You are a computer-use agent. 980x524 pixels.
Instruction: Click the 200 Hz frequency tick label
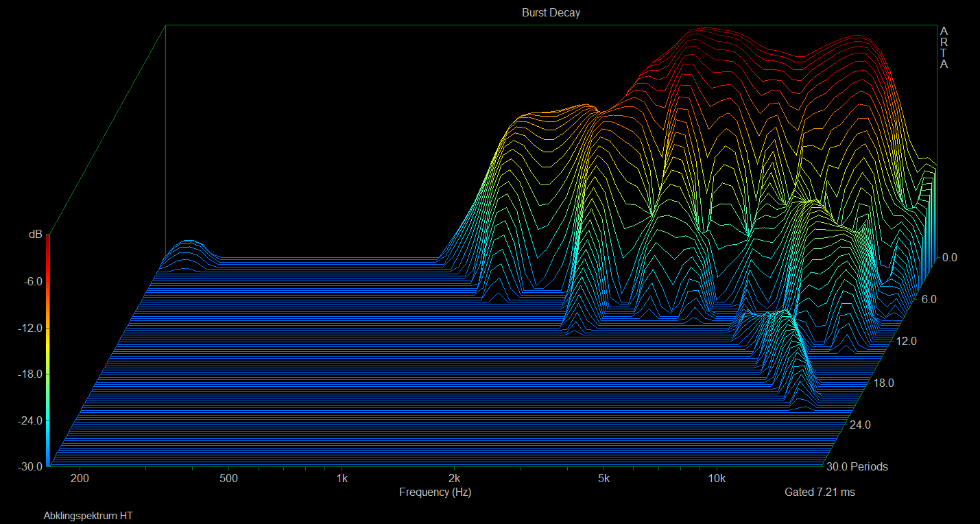80,478
